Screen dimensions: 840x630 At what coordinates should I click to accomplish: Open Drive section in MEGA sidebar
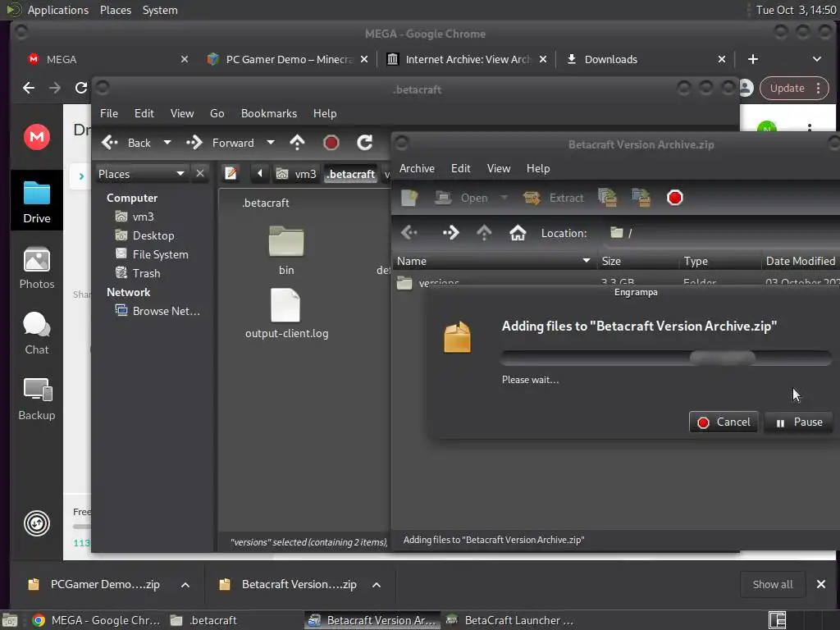click(x=36, y=202)
